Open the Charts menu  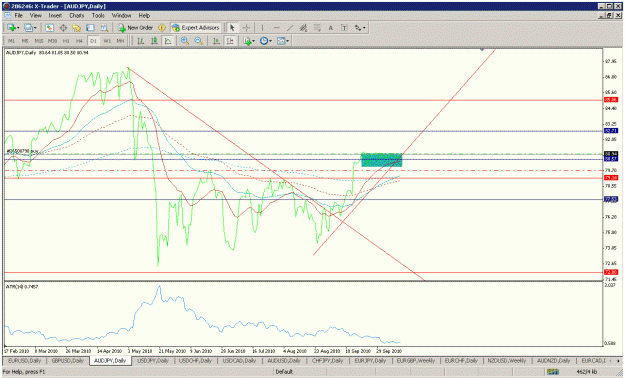click(77, 16)
